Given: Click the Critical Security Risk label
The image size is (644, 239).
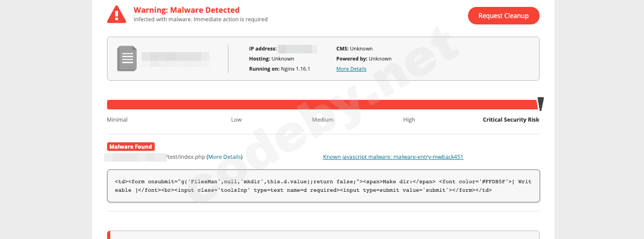Looking at the screenshot, I should tap(510, 120).
